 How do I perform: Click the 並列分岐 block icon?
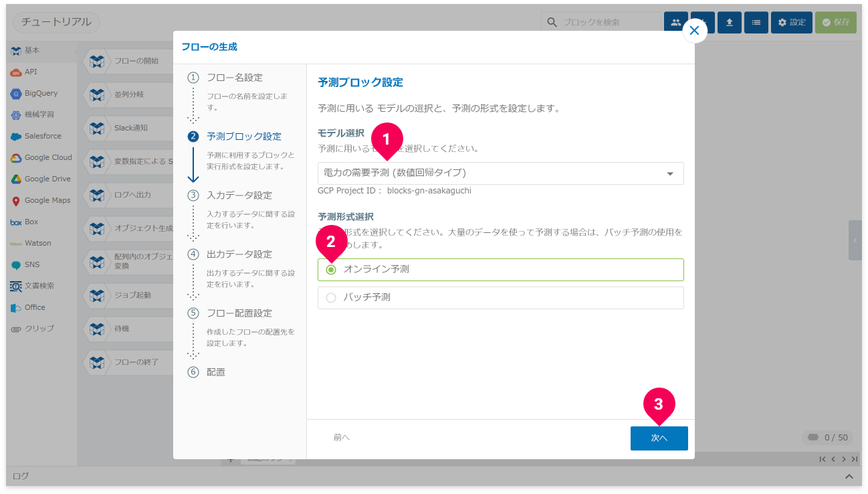coord(98,94)
